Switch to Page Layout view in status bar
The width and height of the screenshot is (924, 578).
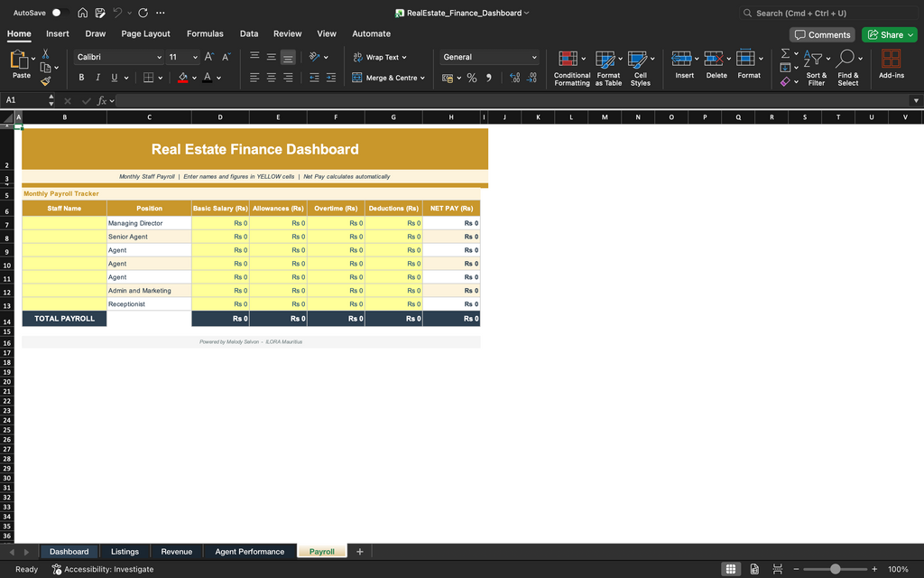754,569
